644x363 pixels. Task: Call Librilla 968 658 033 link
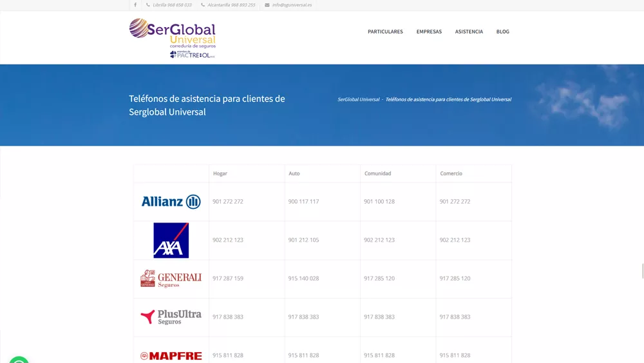(172, 5)
